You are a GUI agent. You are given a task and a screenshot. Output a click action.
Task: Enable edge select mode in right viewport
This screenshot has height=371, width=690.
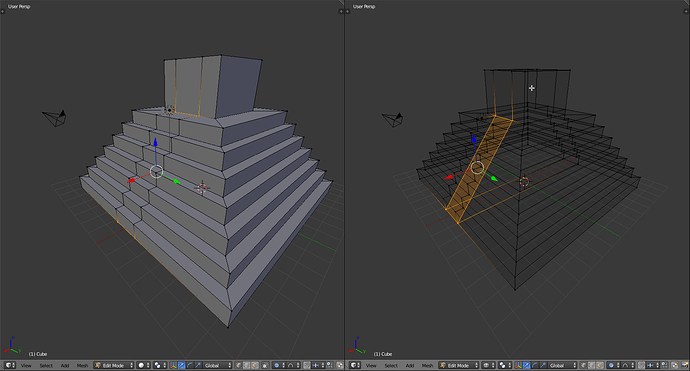(591, 365)
